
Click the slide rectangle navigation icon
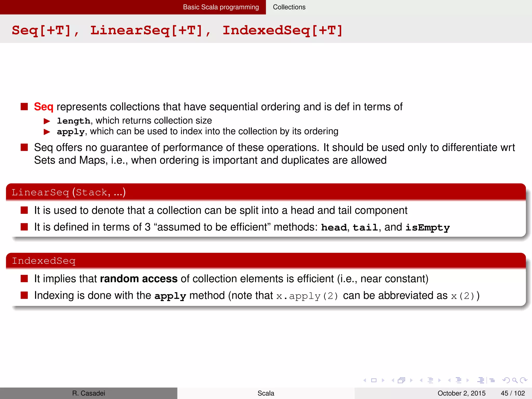tap(374, 380)
